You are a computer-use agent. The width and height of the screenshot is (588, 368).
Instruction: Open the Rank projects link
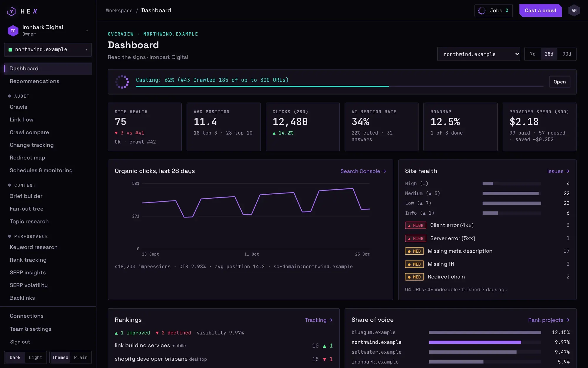click(x=549, y=320)
